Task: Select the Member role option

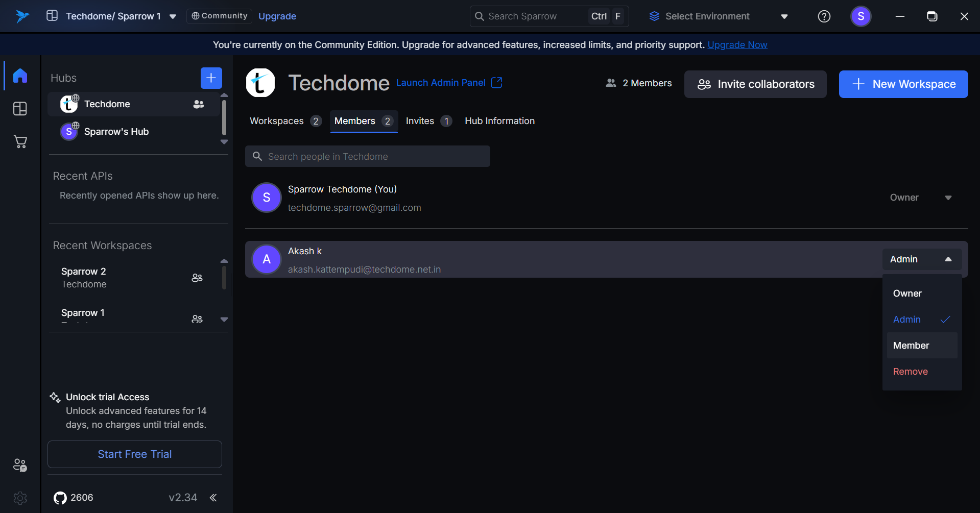Action: coord(911,346)
